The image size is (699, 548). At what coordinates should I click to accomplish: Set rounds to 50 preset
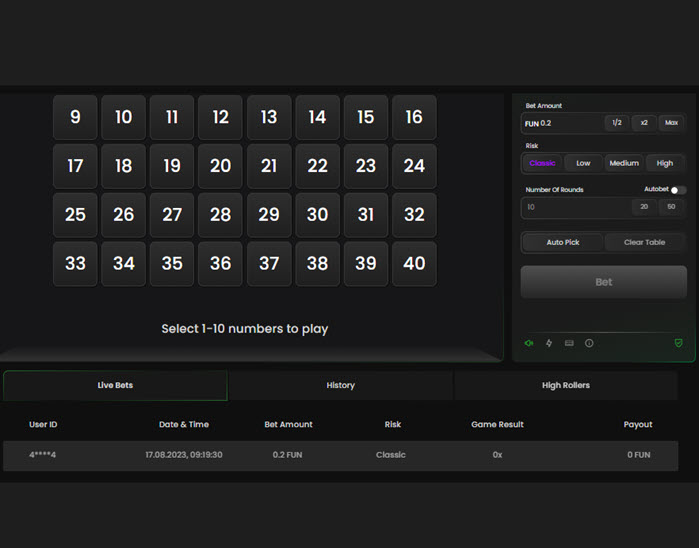point(671,207)
